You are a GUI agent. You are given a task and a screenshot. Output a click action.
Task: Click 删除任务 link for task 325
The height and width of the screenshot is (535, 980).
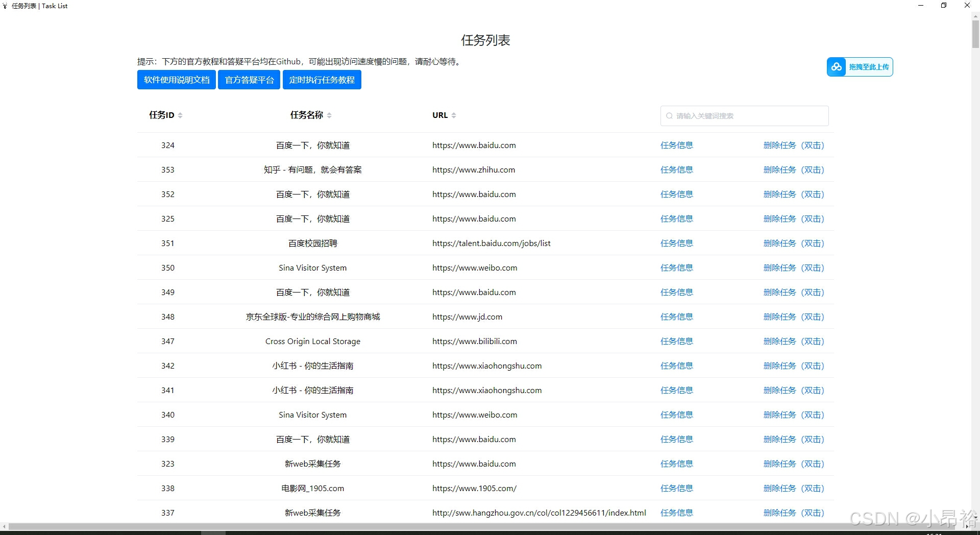pos(794,219)
